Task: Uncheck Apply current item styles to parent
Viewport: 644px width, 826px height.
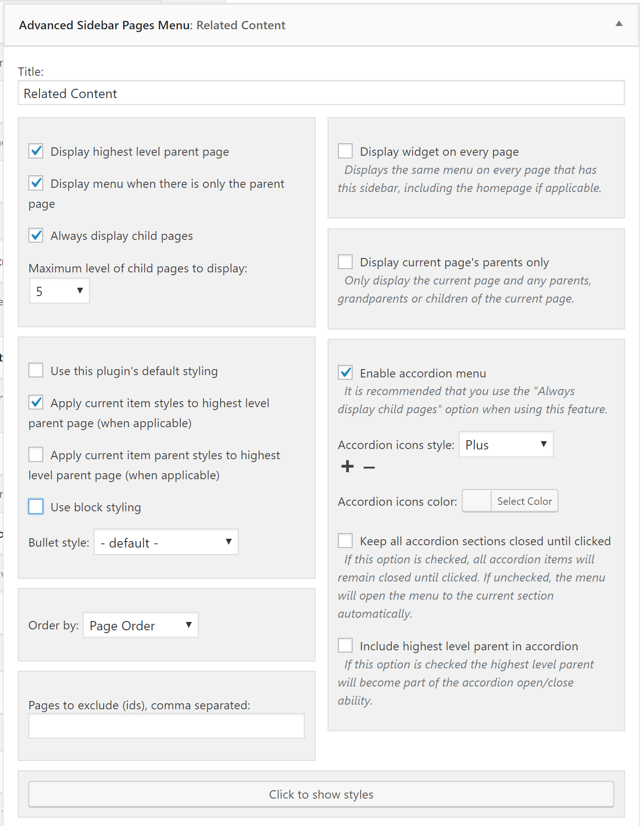Action: tap(36, 403)
